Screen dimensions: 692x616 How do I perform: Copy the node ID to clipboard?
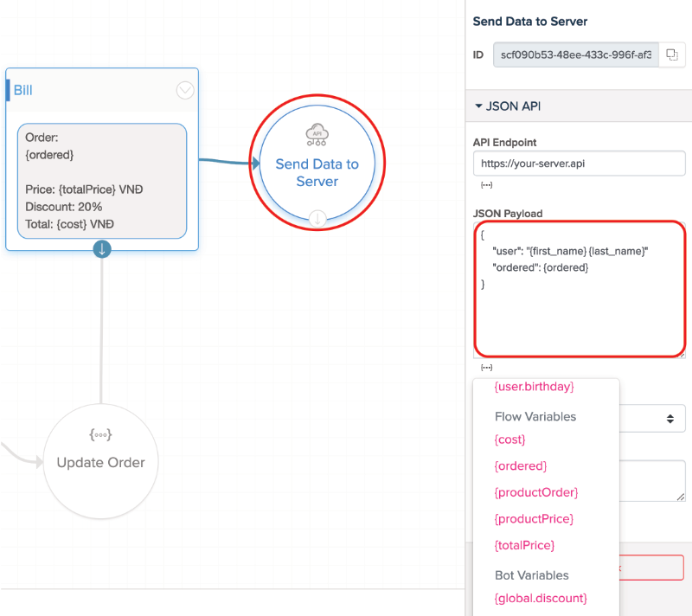click(x=671, y=55)
